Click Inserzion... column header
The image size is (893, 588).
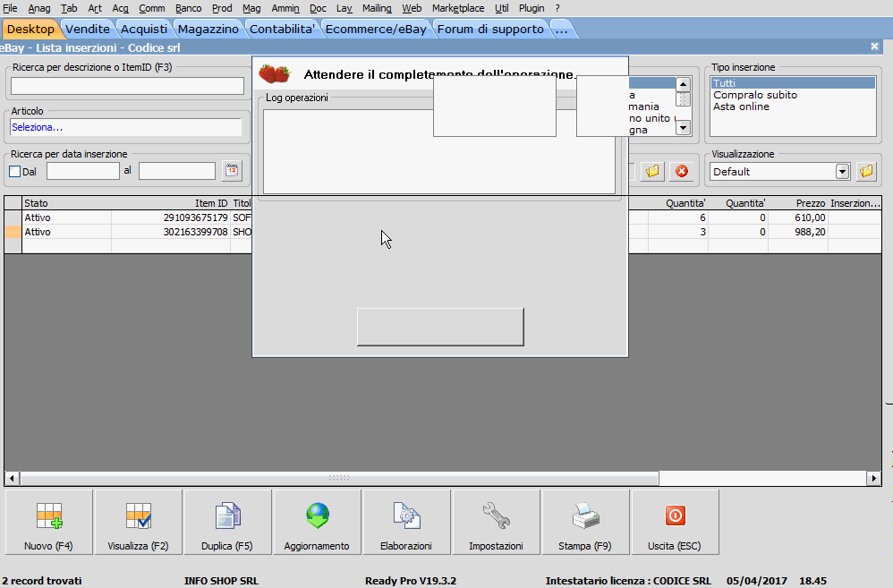tap(855, 203)
